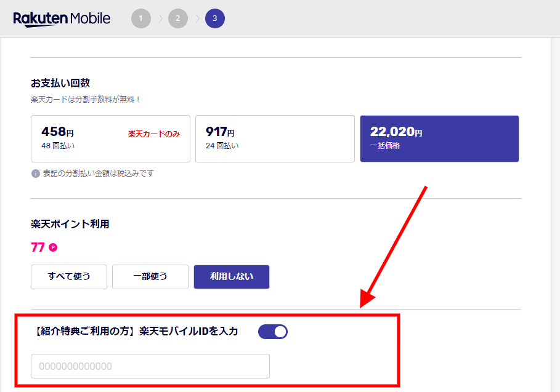Click 【紹介特典ご利用の方】楽天モバイルIDを入力 label

click(136, 331)
